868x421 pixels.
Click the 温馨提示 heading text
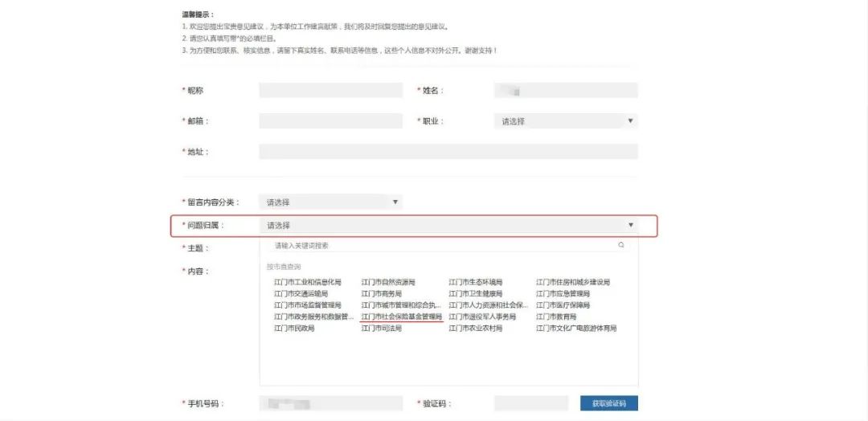(199, 14)
